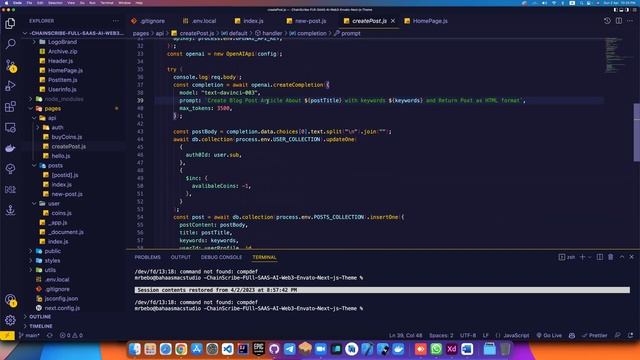The width and height of the screenshot is (640, 360).
Task: Expand the public folder
Action: click(x=31, y=251)
